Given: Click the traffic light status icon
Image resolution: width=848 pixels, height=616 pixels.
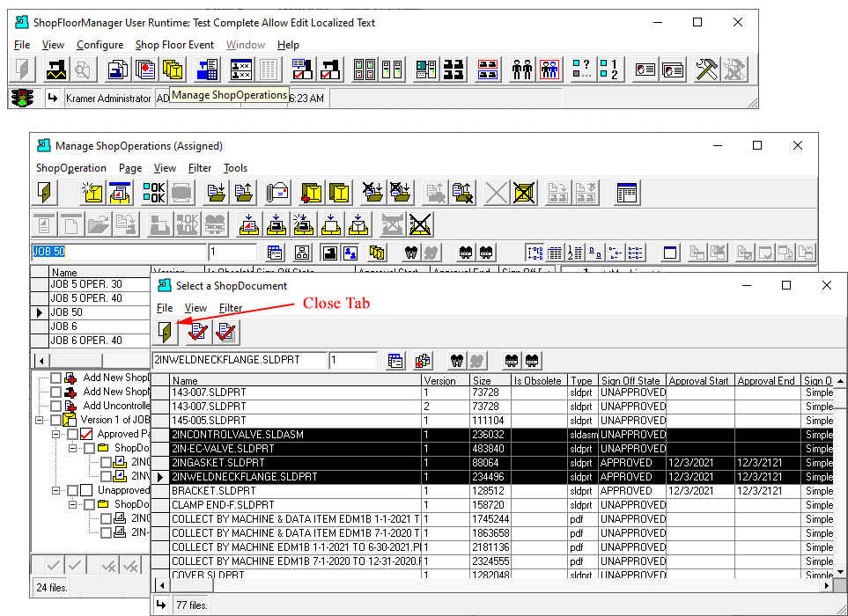Looking at the screenshot, I should pos(22,98).
